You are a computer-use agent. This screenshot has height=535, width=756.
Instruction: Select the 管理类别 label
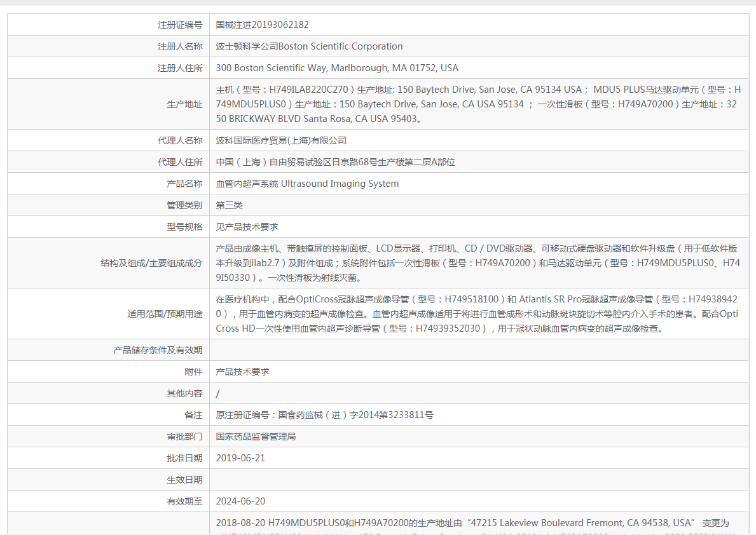point(184,206)
